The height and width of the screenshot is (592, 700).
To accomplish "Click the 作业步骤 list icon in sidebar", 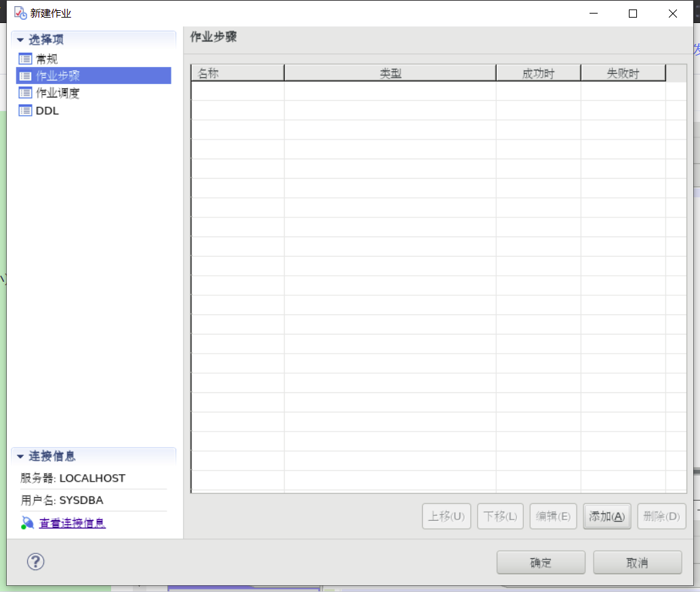I will (26, 75).
